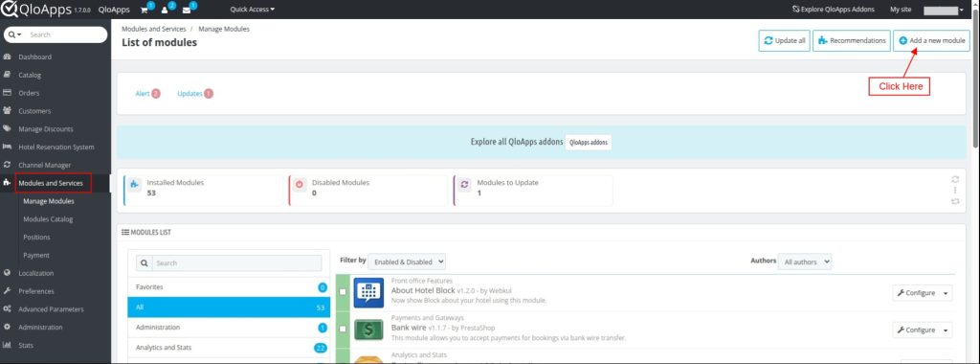Click the Stats bar chart icon
The image size is (980, 364).
pos(7,345)
